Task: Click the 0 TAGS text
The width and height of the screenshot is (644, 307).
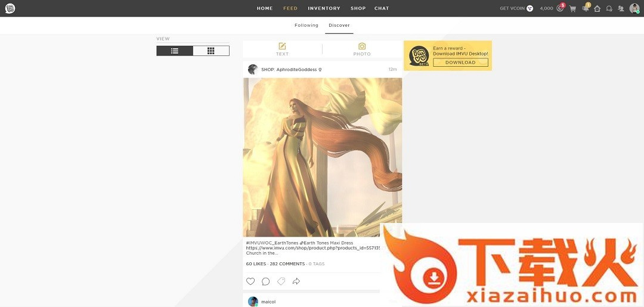Action: tap(316, 264)
